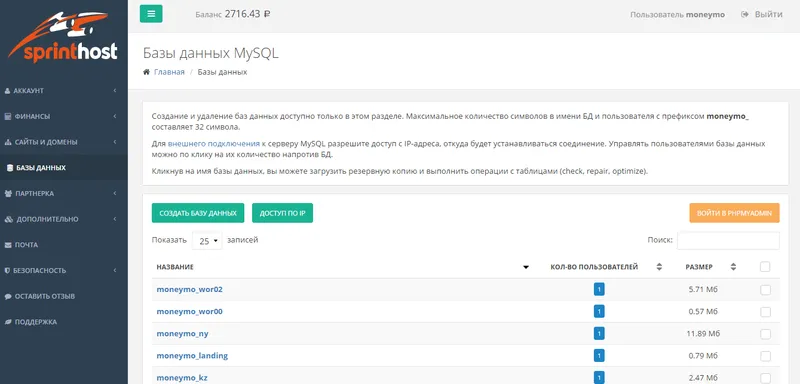Focus the Поиск search field
800x384 pixels.
(728, 241)
